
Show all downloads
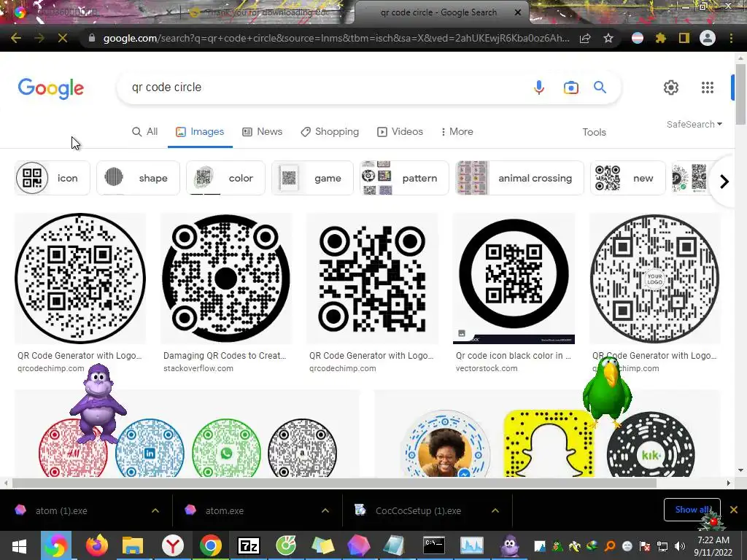click(692, 510)
